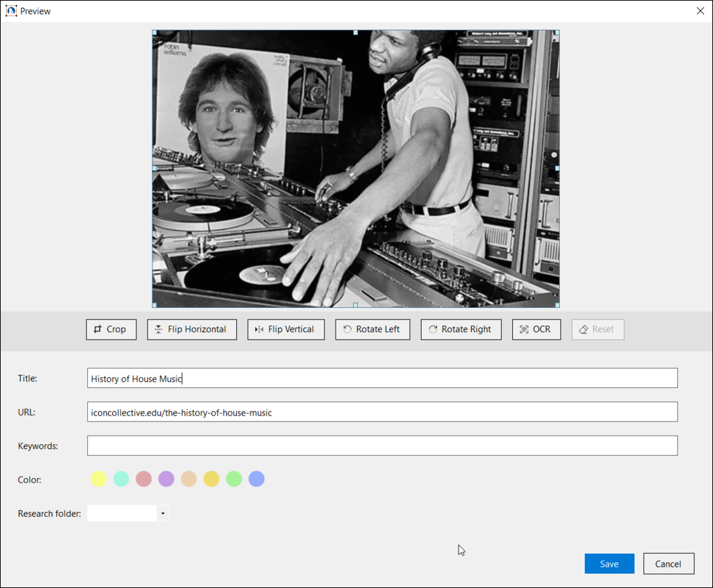The height and width of the screenshot is (588, 713).
Task: Cancel the preview dialog
Action: 668,564
